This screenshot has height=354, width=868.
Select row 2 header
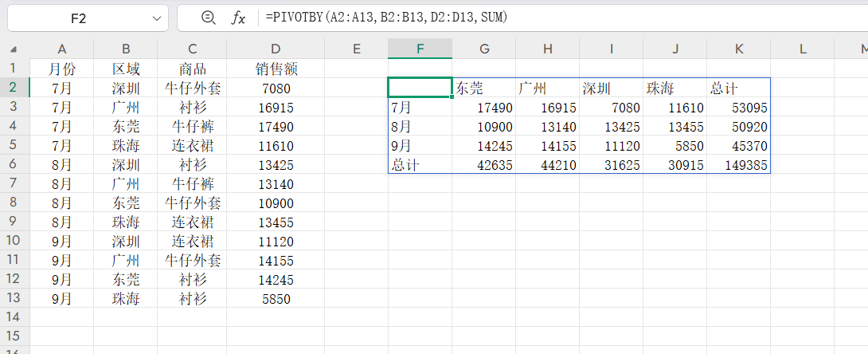click(14, 87)
